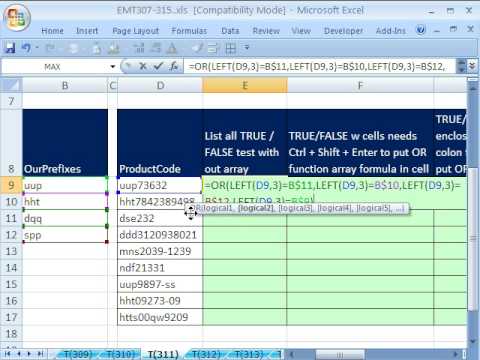Go to previous sheet tab arrow

pos(19,353)
